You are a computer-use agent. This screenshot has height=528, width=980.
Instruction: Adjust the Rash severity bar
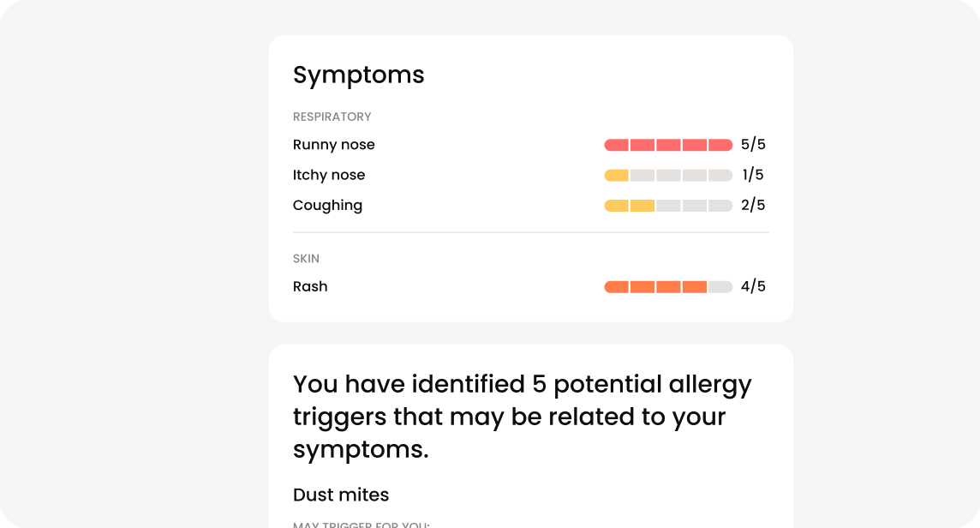[668, 286]
